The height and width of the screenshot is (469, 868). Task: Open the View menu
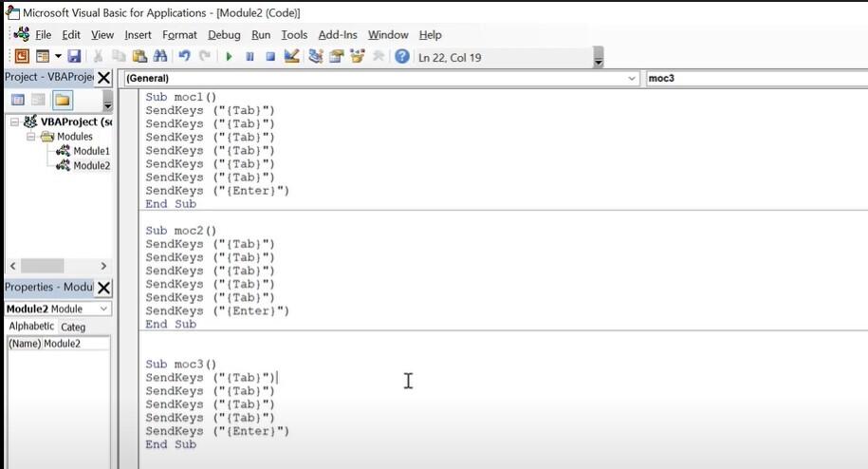tap(102, 35)
